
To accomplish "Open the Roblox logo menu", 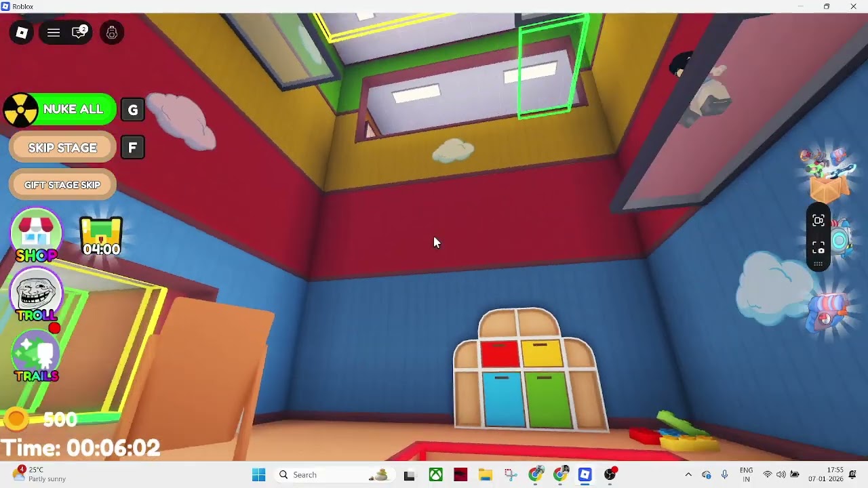I will 22,33.
